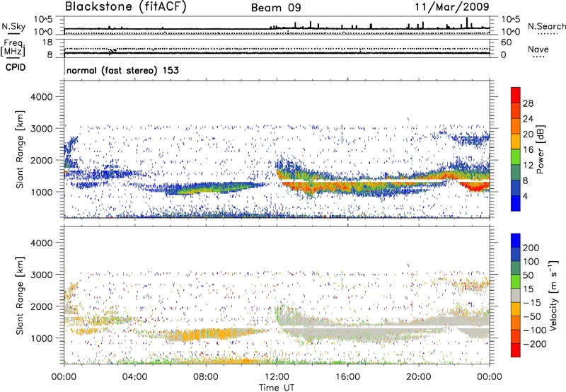
Task: Click the "08:00" time tick label
Action: [x=206, y=377]
